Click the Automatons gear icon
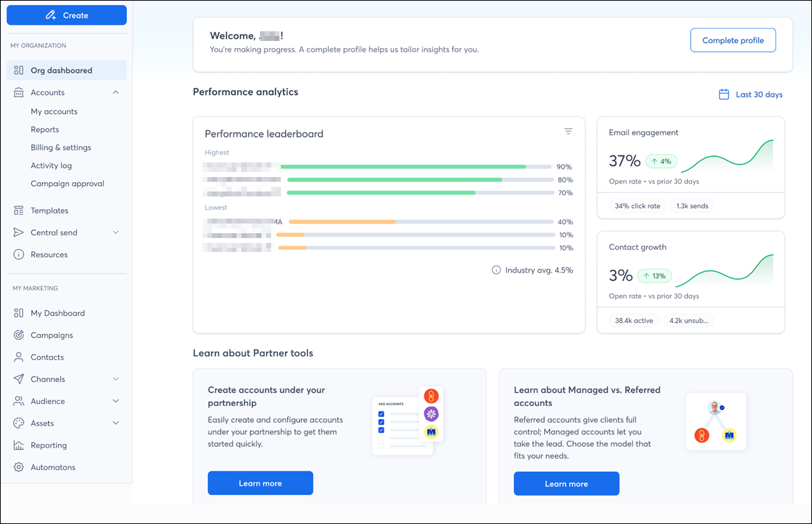The image size is (812, 524). tap(19, 467)
